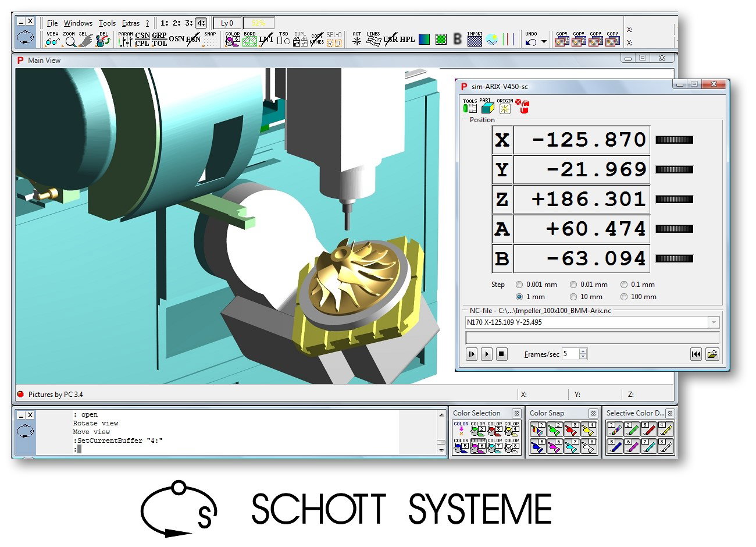Toggle the OSN toolbar icon
The height and width of the screenshot is (547, 756).
[x=176, y=40]
